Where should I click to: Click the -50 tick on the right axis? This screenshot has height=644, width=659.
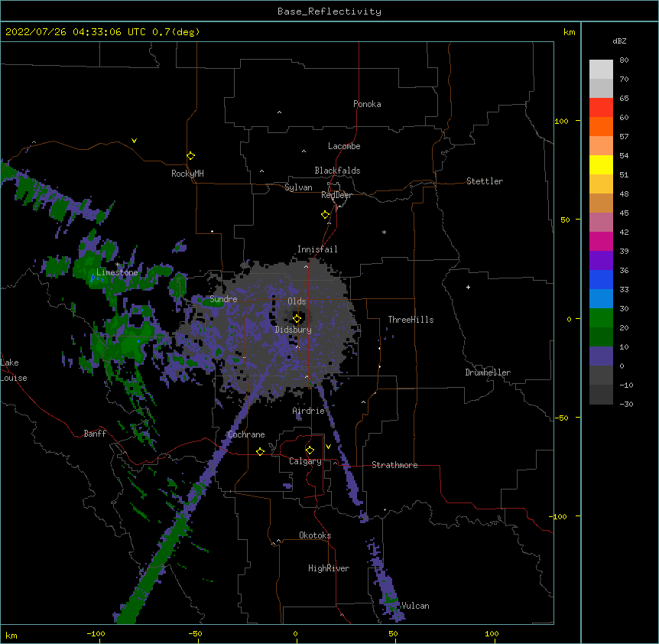click(560, 418)
